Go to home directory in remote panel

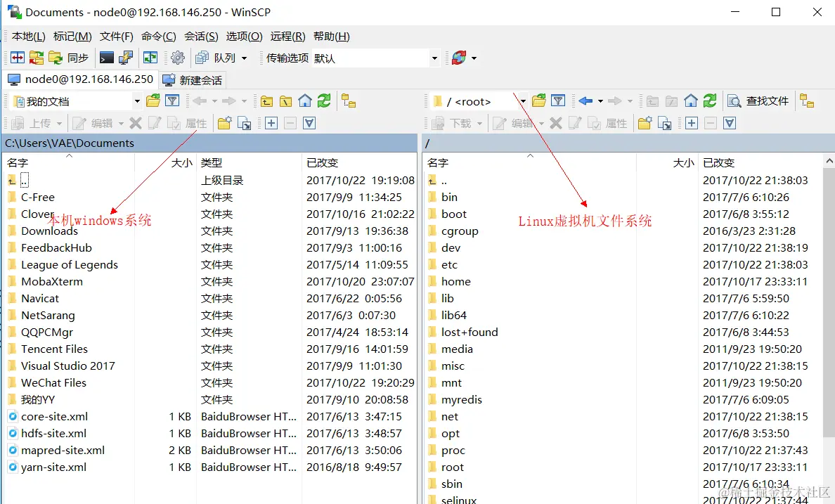tap(691, 101)
